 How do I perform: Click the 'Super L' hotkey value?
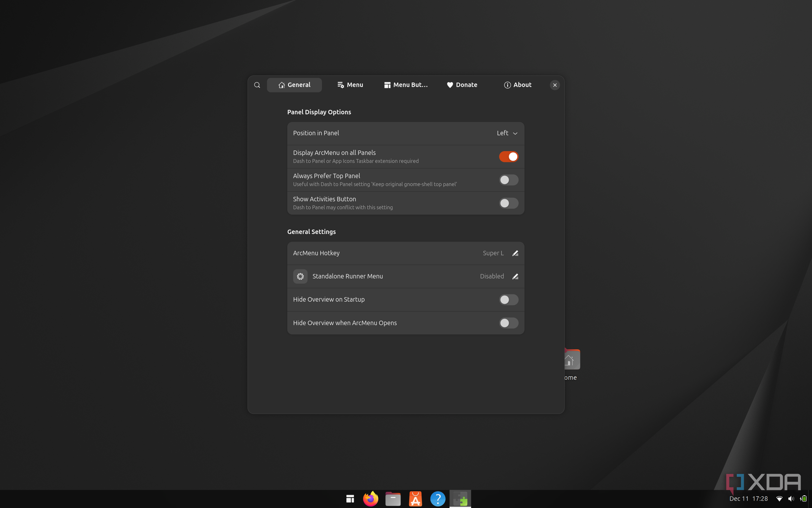(x=493, y=253)
